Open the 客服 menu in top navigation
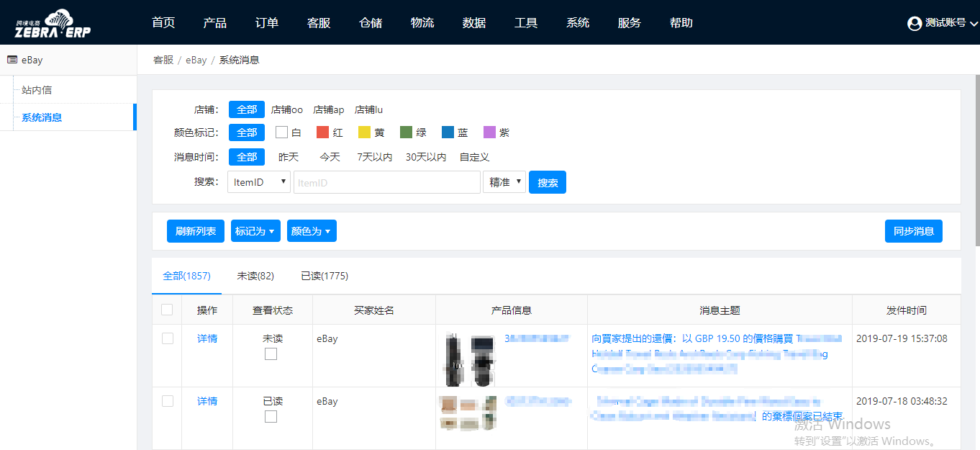This screenshot has height=450, width=980. 318,22
